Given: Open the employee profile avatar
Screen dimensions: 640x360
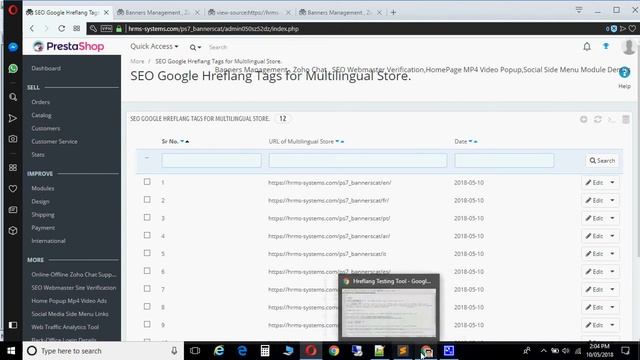Looking at the screenshot, I should click(629, 47).
